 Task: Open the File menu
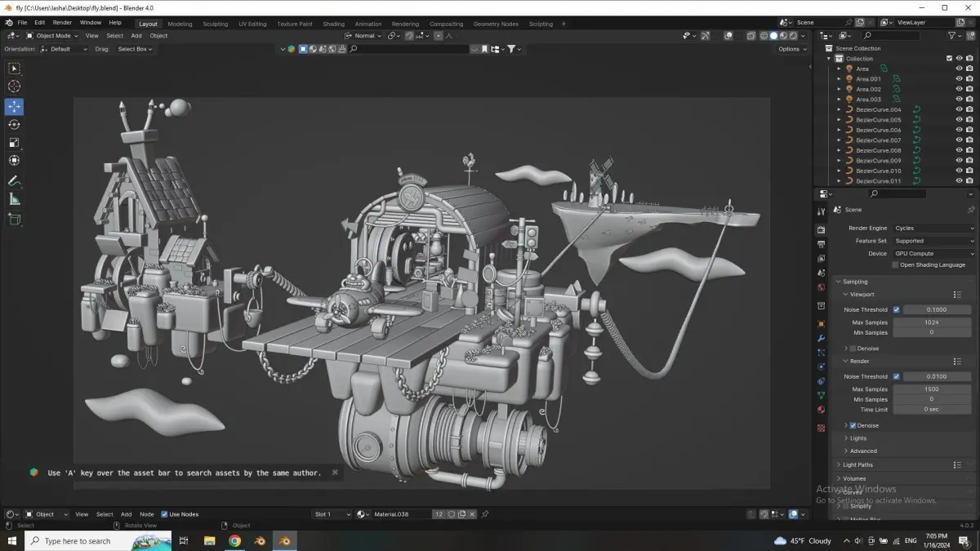(x=22, y=23)
